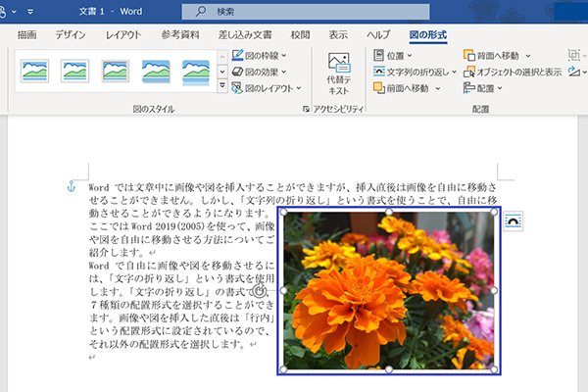Click the 検索 search box
Viewport: 588px width, 392px height.
pyautogui.click(x=306, y=12)
